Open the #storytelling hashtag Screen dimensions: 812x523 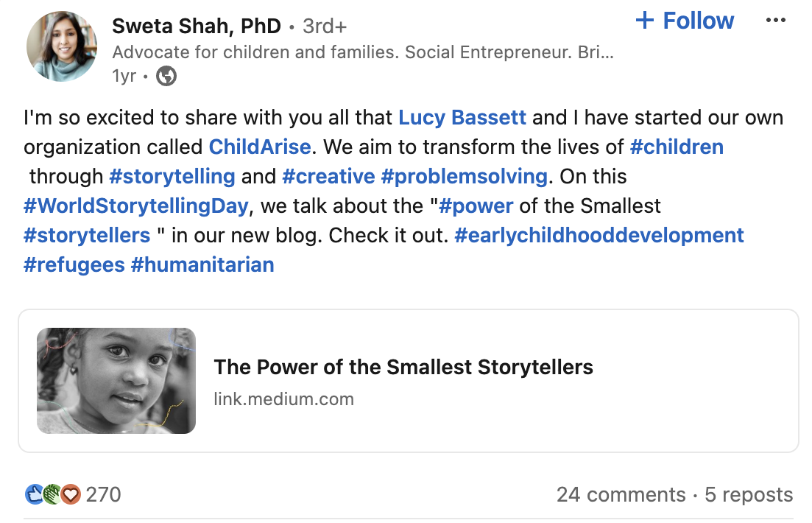[172, 177]
